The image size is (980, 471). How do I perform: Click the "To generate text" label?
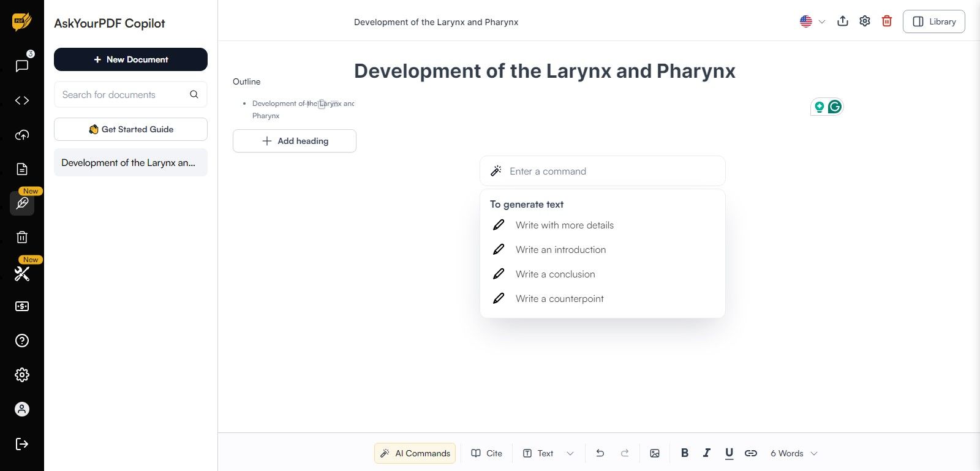tap(527, 205)
